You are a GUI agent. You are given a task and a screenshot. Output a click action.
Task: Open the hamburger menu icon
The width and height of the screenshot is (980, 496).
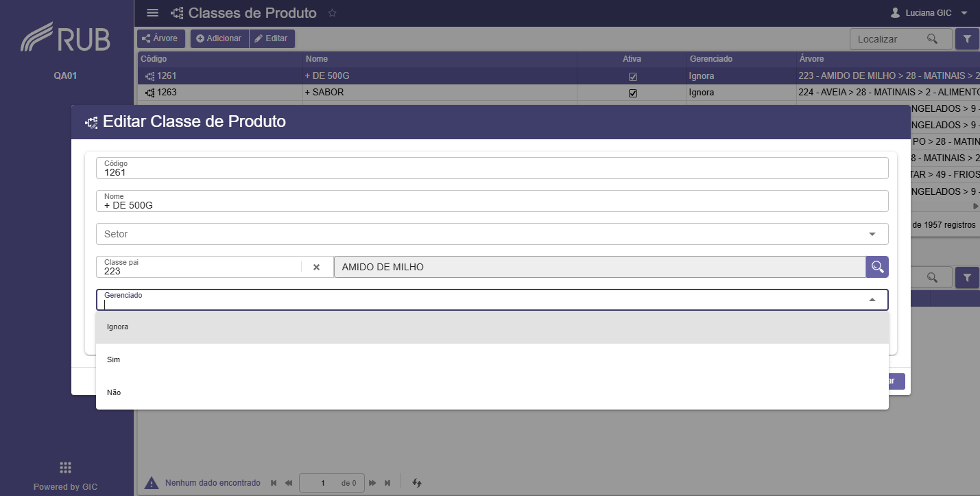click(x=153, y=13)
